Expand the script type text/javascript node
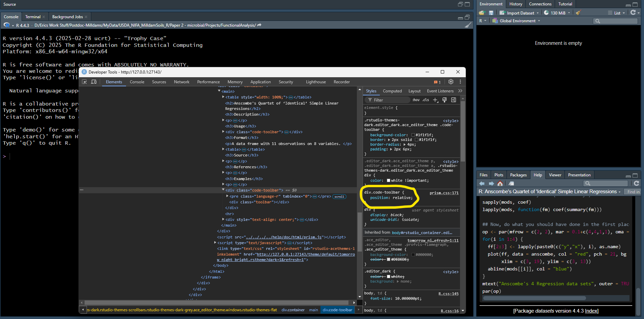644x319 pixels. pos(215,243)
